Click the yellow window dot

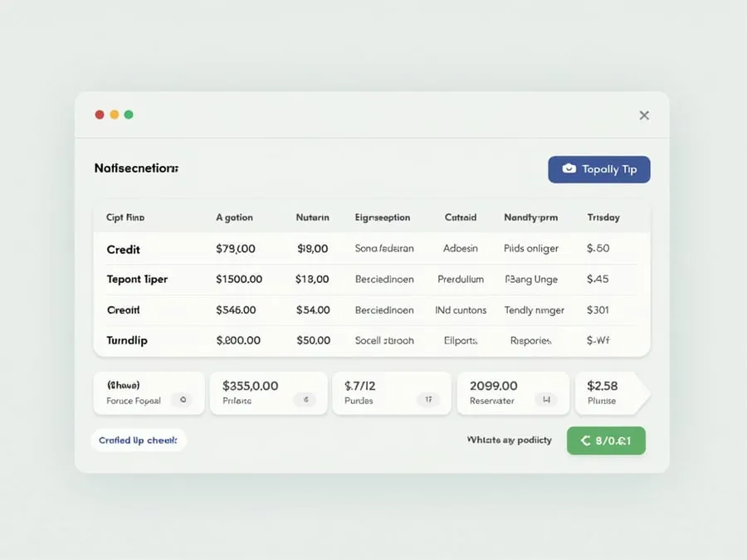click(x=115, y=114)
